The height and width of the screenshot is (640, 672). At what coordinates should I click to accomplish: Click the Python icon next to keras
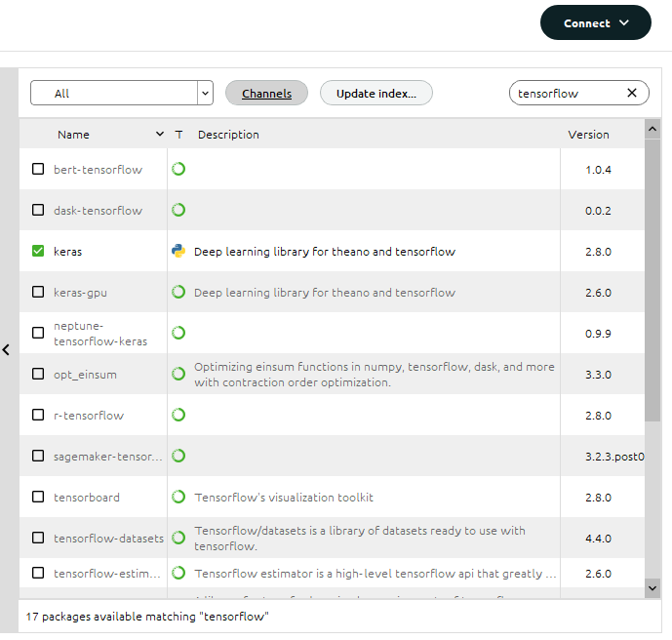tap(178, 251)
